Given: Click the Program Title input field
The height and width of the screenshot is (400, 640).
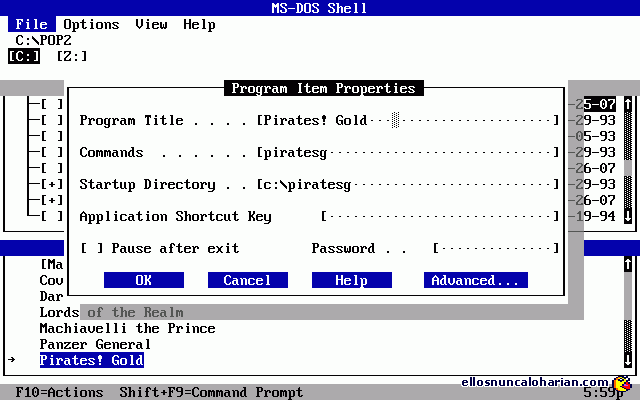Looking at the screenshot, I should pyautogui.click(x=408, y=120).
